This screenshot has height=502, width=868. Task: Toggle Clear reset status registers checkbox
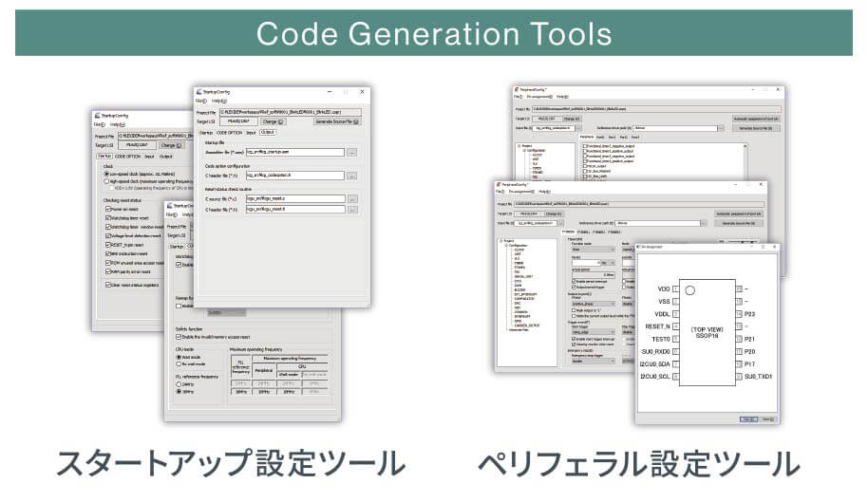108,285
